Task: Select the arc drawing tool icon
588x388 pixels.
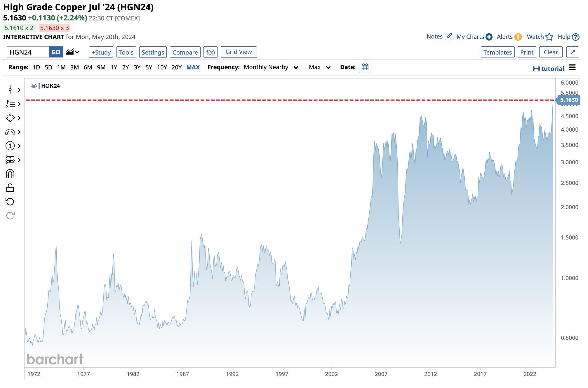Action: [x=10, y=132]
